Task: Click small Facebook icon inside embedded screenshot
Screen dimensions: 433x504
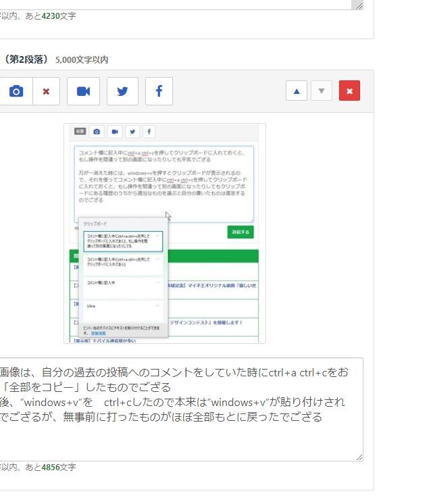Action: pos(149,132)
